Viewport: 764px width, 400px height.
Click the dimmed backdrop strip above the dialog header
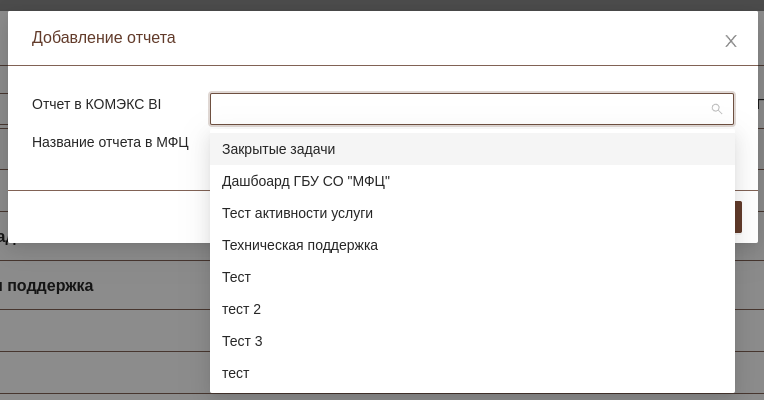click(380, 5)
